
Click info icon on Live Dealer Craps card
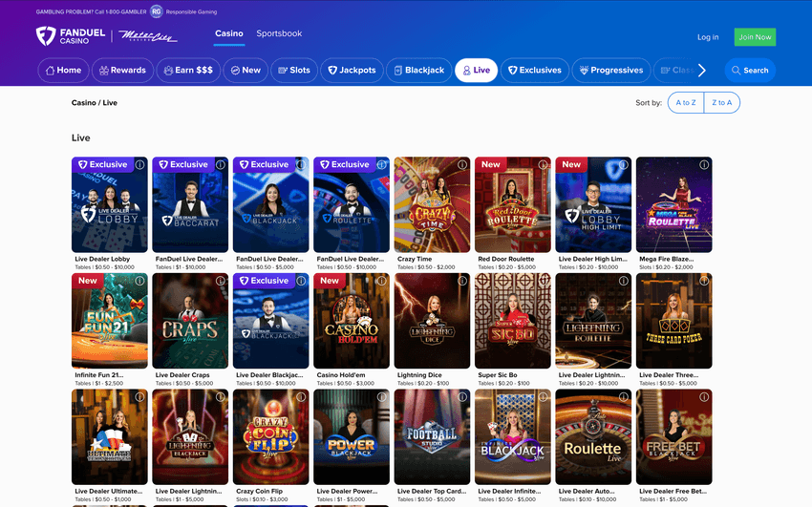coord(221,281)
